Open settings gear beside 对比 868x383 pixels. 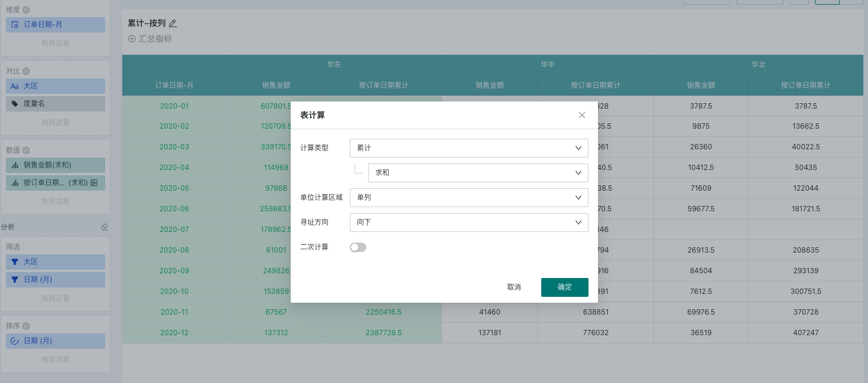point(27,71)
